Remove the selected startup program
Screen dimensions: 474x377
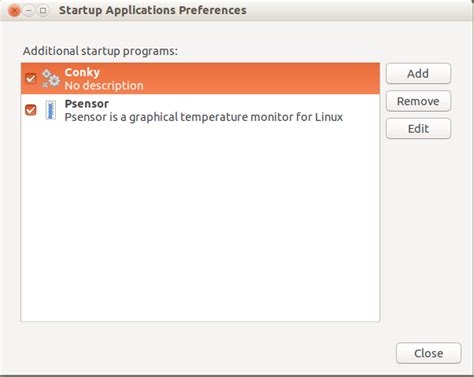418,101
